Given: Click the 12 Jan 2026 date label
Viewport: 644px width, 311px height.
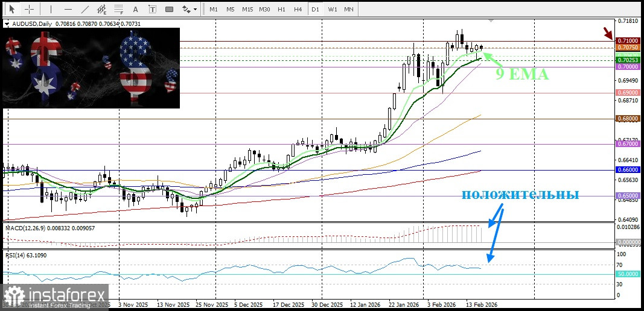Looking at the screenshot, I should [x=365, y=305].
